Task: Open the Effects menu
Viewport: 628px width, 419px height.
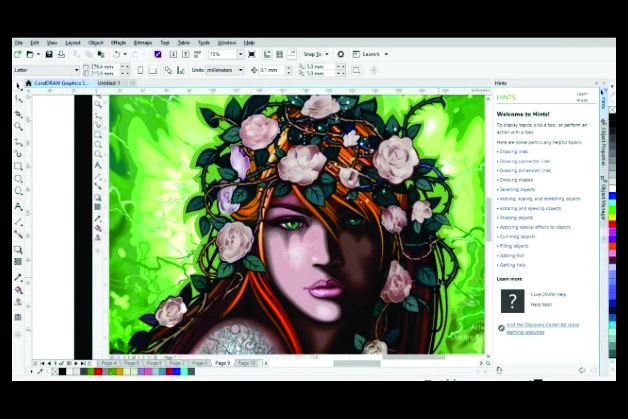Action: pos(119,42)
